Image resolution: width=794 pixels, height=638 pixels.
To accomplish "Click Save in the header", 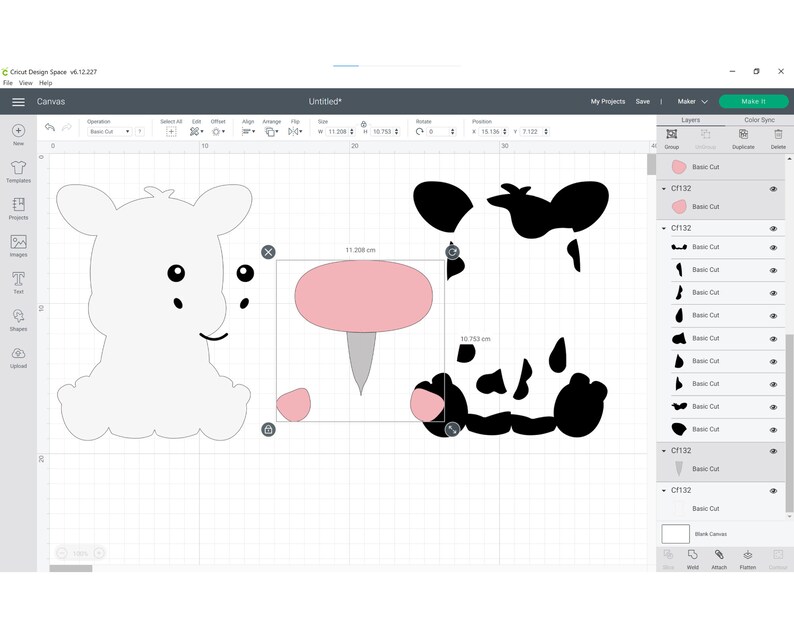I will (643, 102).
